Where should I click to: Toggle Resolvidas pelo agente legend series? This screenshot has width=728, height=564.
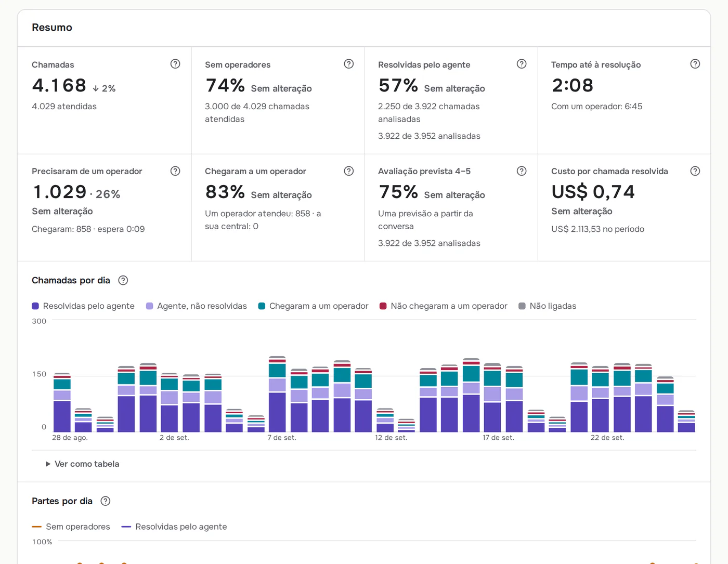point(83,306)
